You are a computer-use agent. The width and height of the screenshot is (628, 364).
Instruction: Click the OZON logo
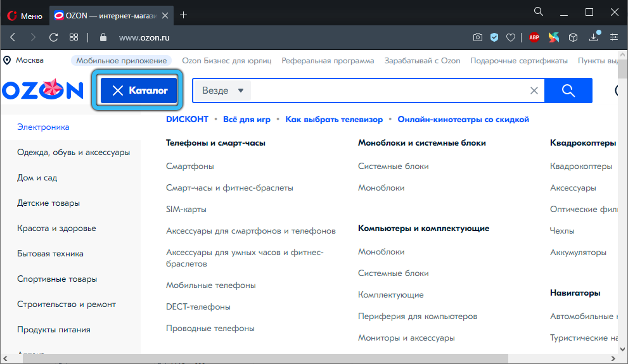click(x=42, y=90)
